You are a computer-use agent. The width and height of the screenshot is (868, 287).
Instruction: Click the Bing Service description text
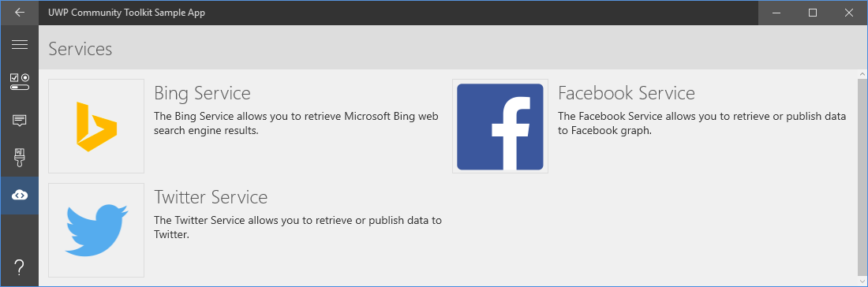point(296,124)
